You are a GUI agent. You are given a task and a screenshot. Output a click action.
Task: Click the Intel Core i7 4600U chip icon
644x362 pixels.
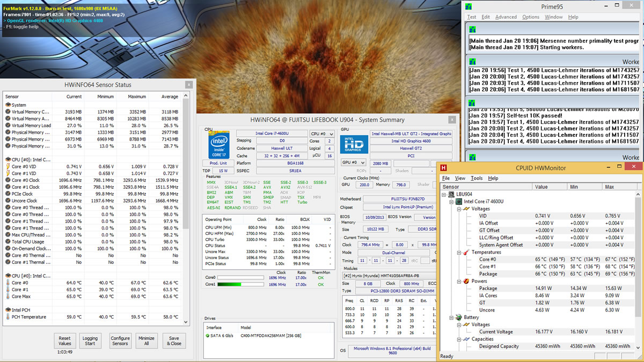pos(459,202)
